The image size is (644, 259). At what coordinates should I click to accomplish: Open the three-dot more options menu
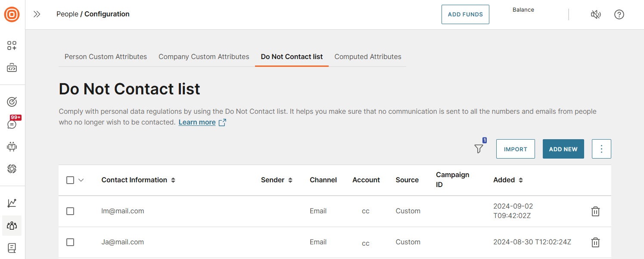[x=601, y=149]
